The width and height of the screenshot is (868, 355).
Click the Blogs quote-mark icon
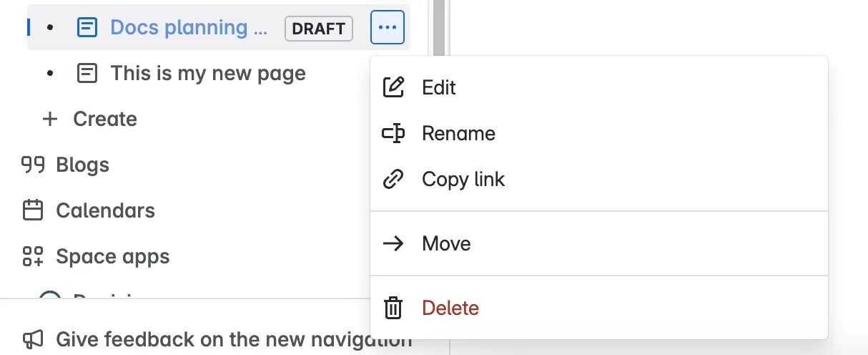[x=33, y=165]
